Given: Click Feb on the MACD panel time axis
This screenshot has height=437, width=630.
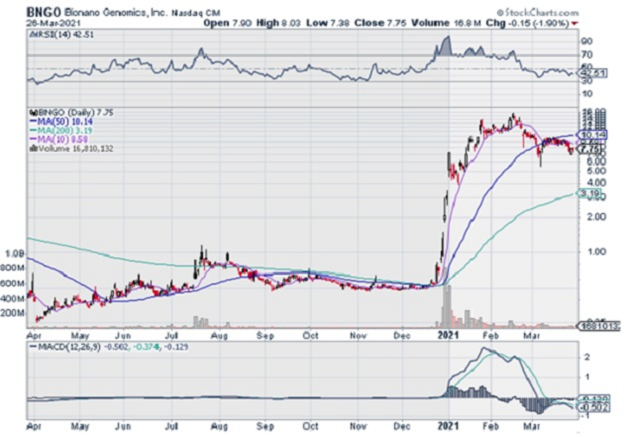Looking at the screenshot, I should [490, 426].
